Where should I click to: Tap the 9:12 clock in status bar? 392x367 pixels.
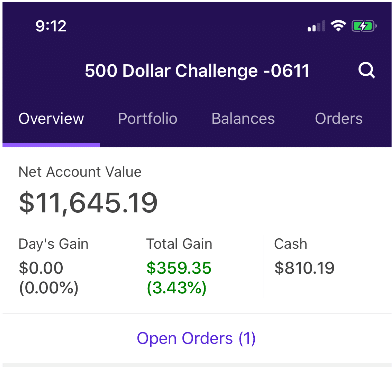pyautogui.click(x=51, y=26)
